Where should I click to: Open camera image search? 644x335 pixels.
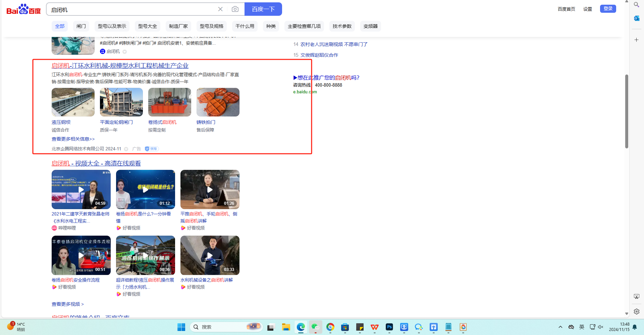point(235,9)
